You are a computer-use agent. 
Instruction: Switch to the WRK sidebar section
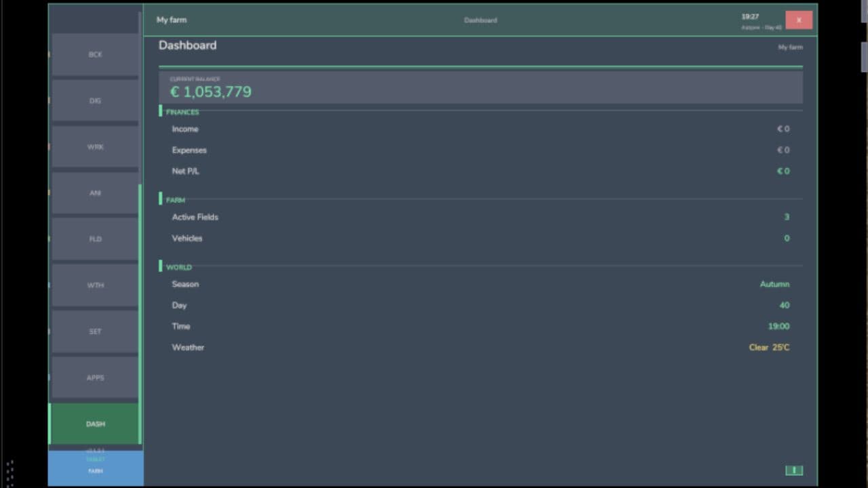coord(95,146)
